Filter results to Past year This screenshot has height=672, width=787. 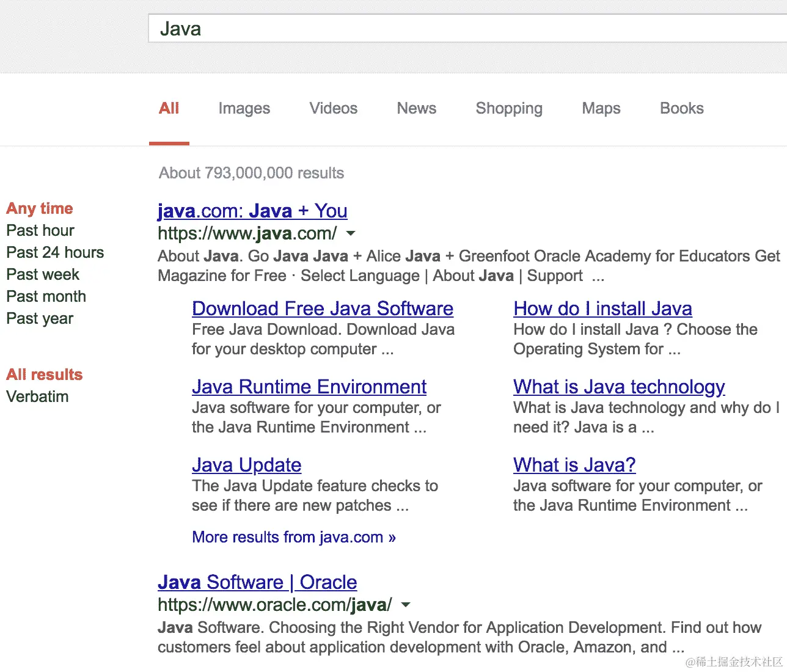tap(40, 318)
